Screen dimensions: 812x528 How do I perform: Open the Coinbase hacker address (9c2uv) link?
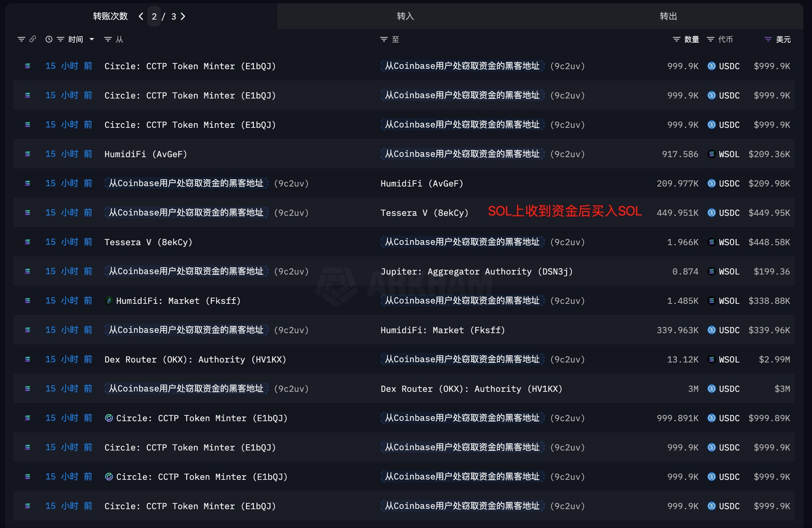(462, 66)
